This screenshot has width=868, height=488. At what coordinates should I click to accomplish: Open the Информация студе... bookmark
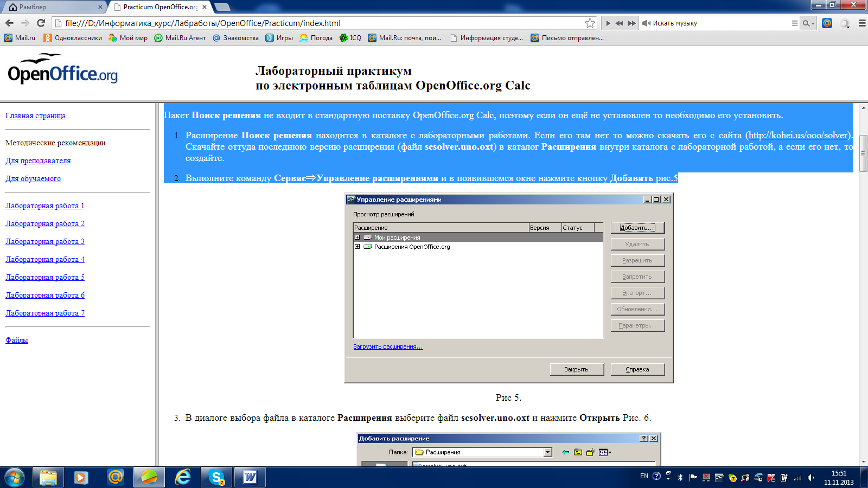pyautogui.click(x=487, y=38)
